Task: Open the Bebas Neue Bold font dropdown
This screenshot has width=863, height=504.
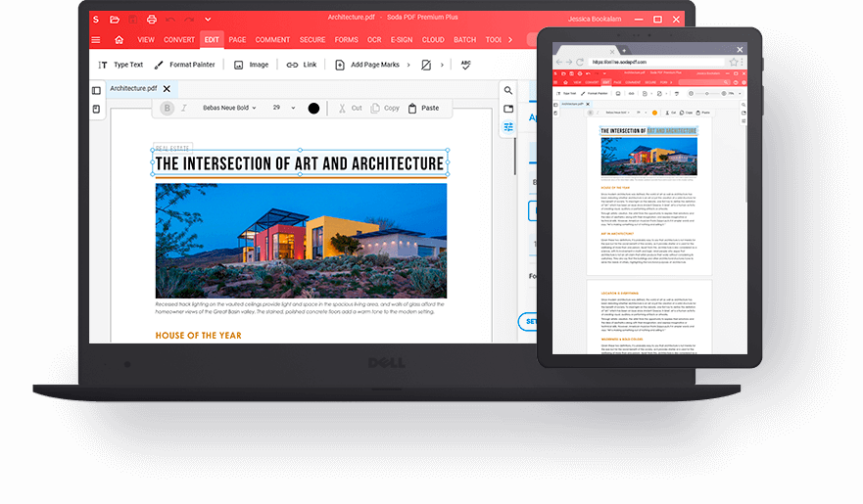Action: click(229, 108)
